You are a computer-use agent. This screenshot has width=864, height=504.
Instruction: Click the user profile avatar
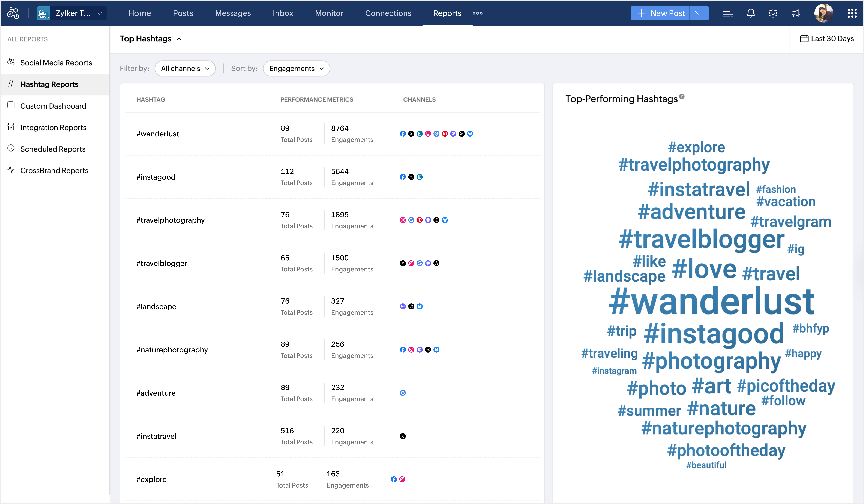[x=823, y=13]
